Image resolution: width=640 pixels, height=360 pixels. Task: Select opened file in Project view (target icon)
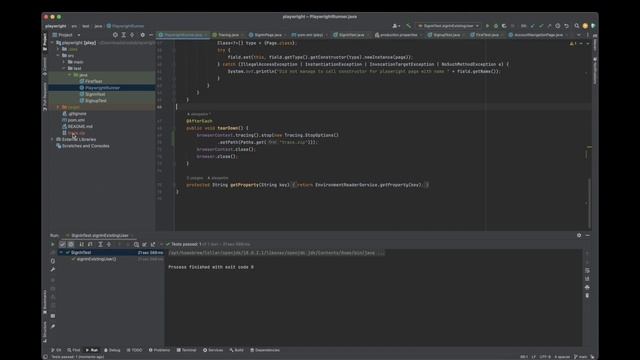[115, 35]
